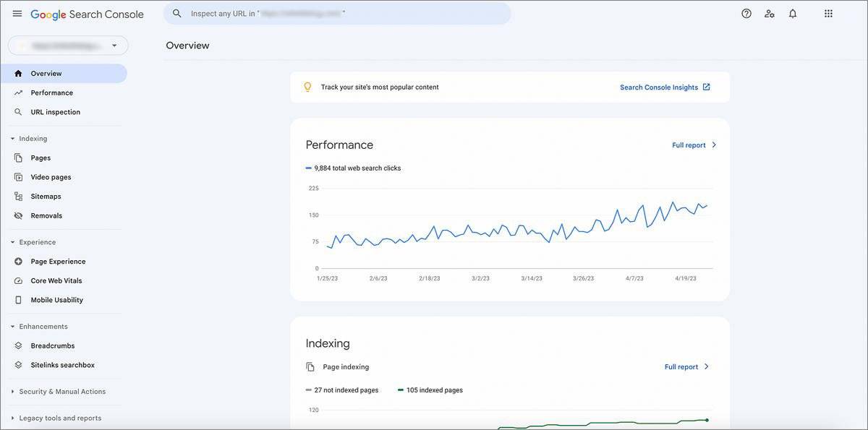The height and width of the screenshot is (430, 868).
Task: Click the Page Experience plus-circle icon
Action: 18,262
